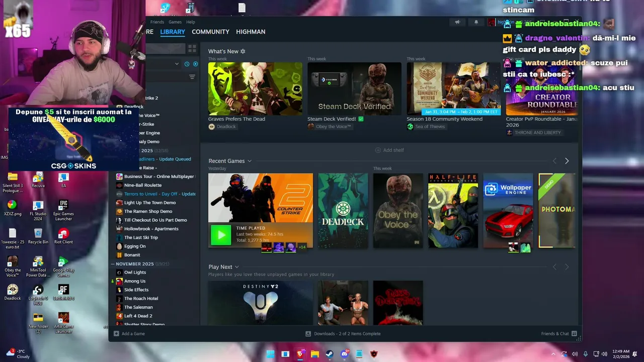Open File Explorer from taskbar
The height and width of the screenshot is (362, 644).
(315, 354)
